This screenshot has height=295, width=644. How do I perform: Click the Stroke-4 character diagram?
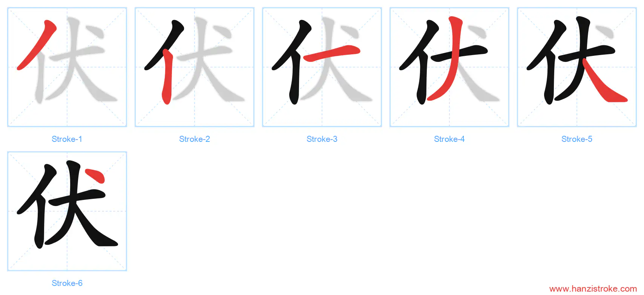click(449, 67)
